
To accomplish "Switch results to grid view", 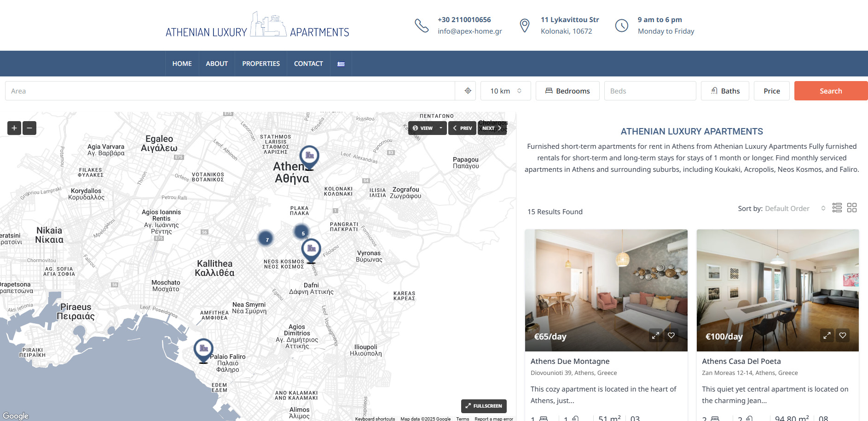I will point(851,208).
